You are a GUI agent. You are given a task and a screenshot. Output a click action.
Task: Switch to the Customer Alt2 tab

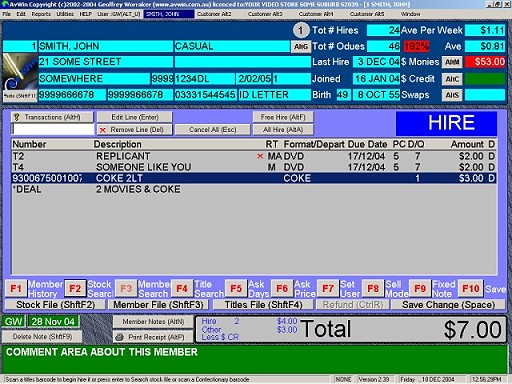[214, 14]
